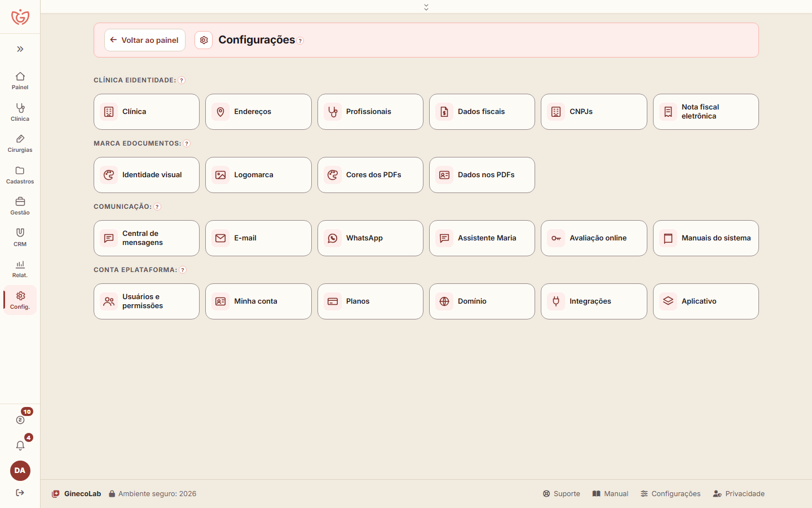Open the Cirurgias sidebar icon
This screenshot has height=508, width=812.
point(20,143)
